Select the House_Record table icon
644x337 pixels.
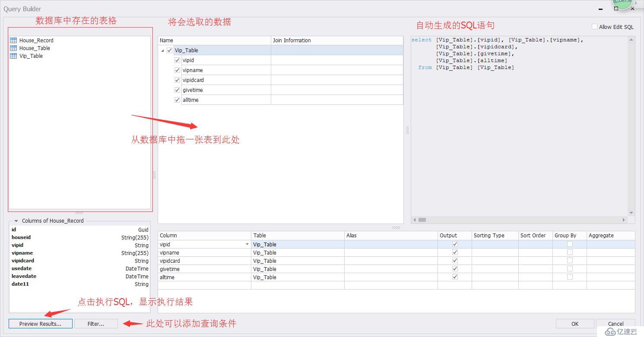[13, 40]
